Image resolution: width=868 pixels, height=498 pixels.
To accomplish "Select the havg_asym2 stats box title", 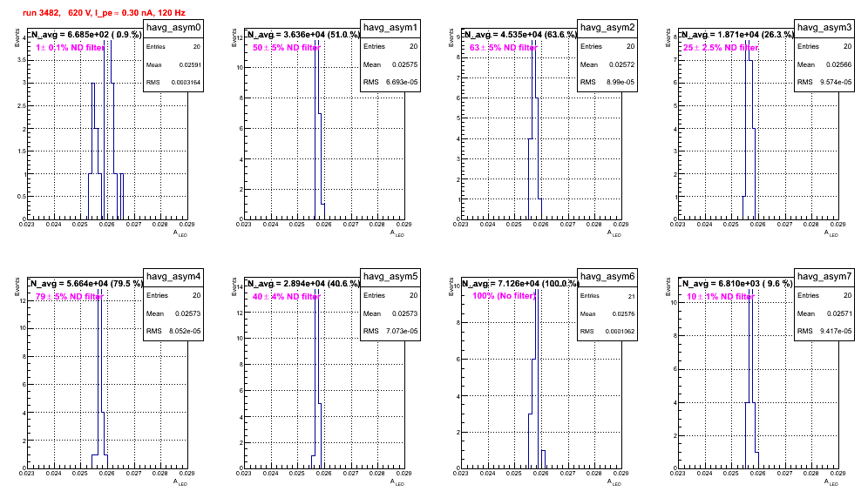I will coord(607,28).
